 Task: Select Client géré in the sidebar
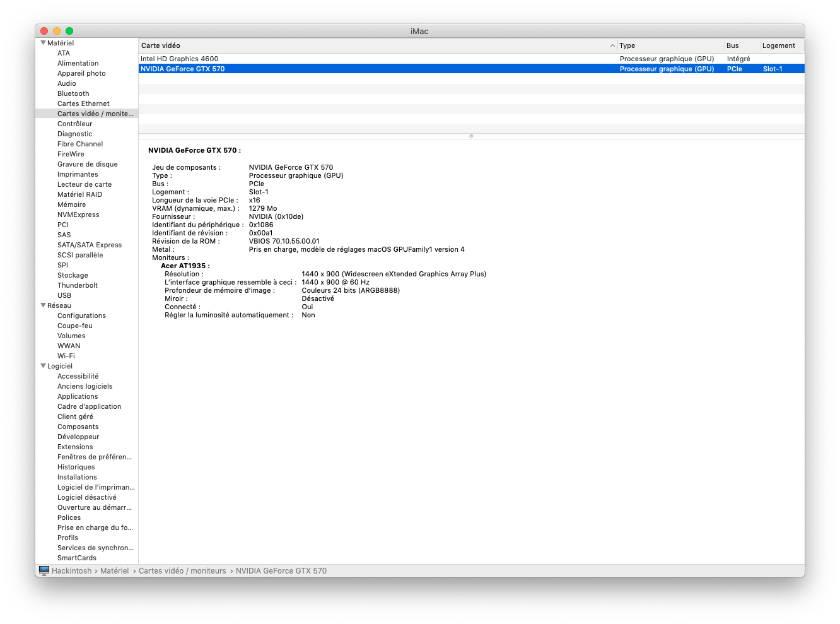coord(75,416)
